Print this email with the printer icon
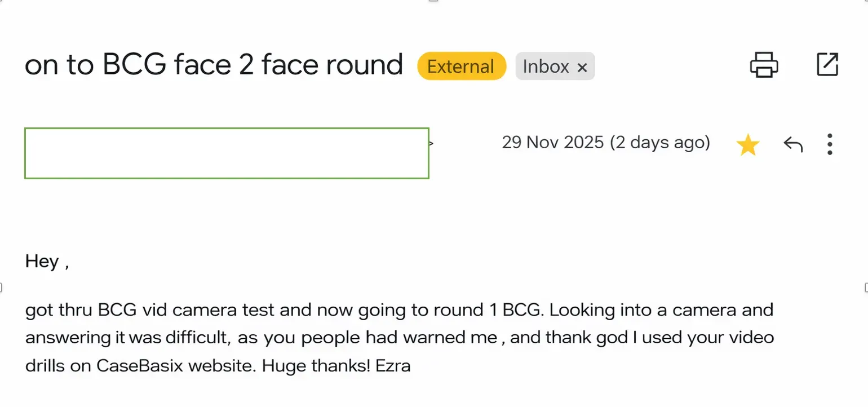The image size is (868, 407). [x=764, y=64]
